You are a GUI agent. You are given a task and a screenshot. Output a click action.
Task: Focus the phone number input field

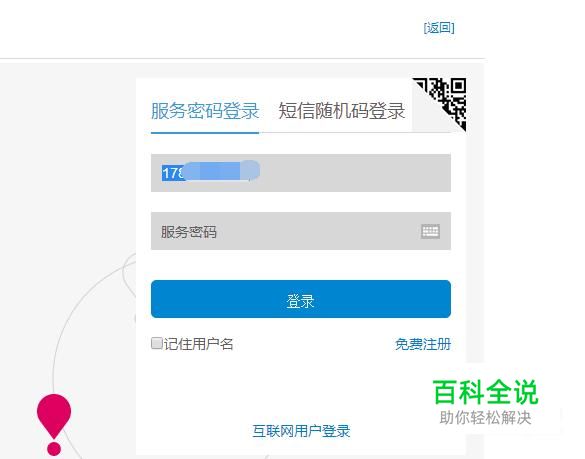click(301, 173)
